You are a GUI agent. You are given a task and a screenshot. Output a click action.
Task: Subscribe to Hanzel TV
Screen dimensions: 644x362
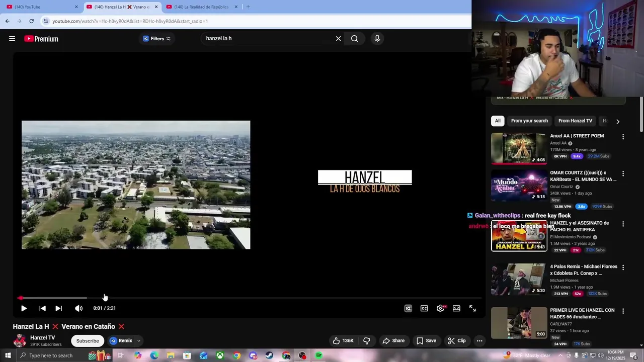coord(88,341)
